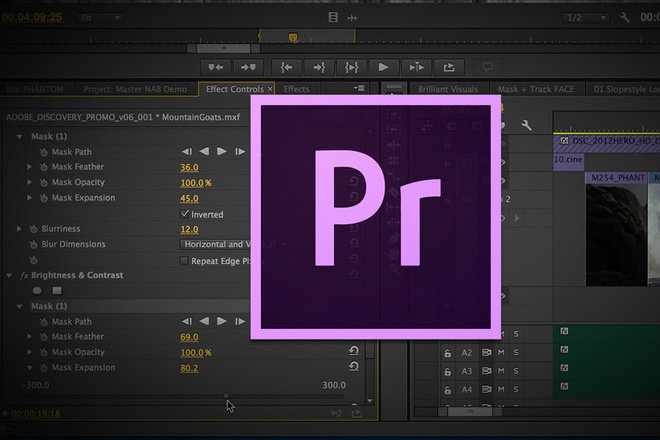Click the Go to In point button
660x440 pixels.
[x=286, y=67]
